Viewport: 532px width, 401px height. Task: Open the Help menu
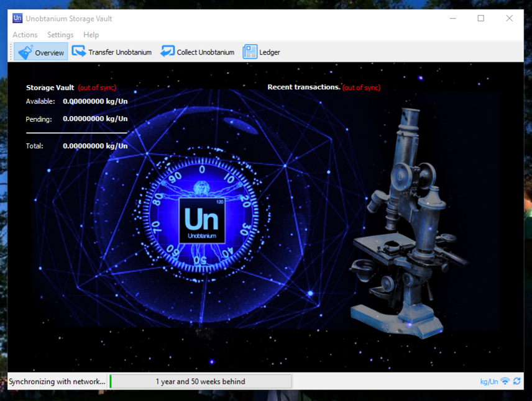[91, 35]
